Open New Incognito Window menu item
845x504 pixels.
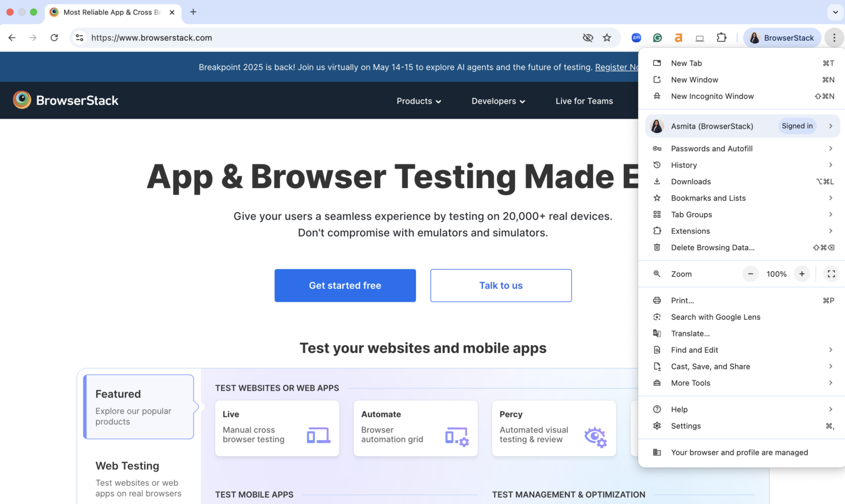click(712, 96)
